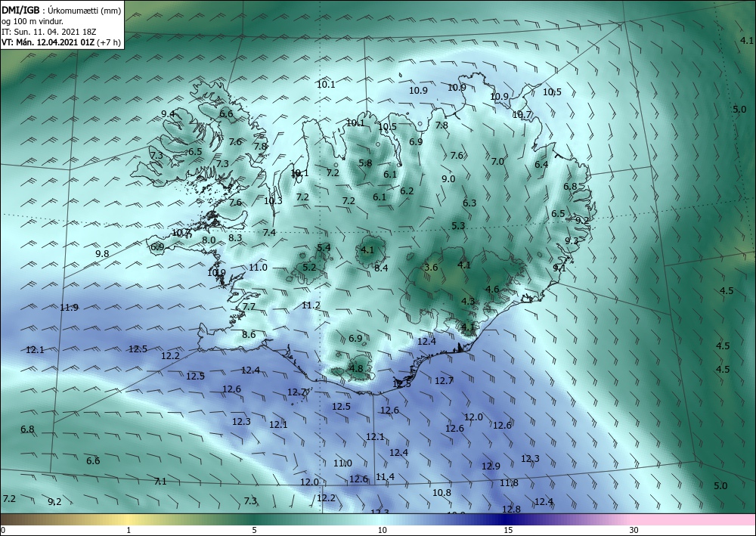Click the 4.6 value on the large glacier
The width and height of the screenshot is (756, 536).
(492, 290)
